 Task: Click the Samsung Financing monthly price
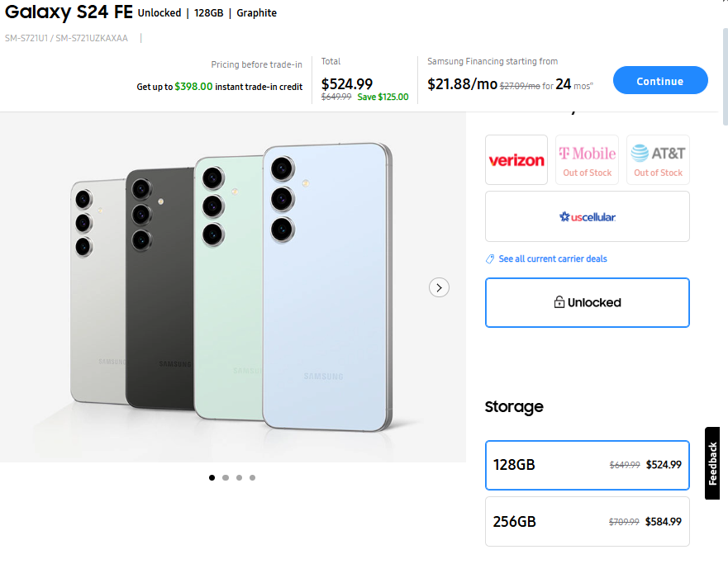point(463,84)
